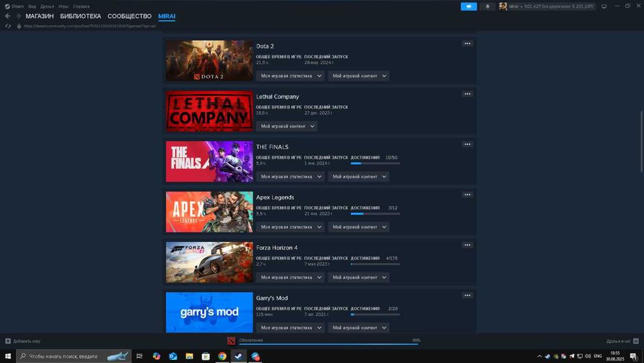Click the Steam icon on taskbar

(239, 356)
